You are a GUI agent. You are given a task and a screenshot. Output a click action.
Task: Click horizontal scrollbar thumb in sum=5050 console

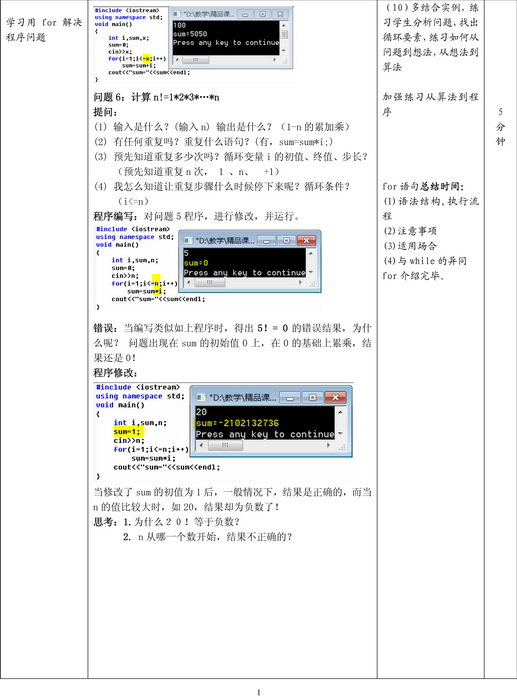coord(195,59)
